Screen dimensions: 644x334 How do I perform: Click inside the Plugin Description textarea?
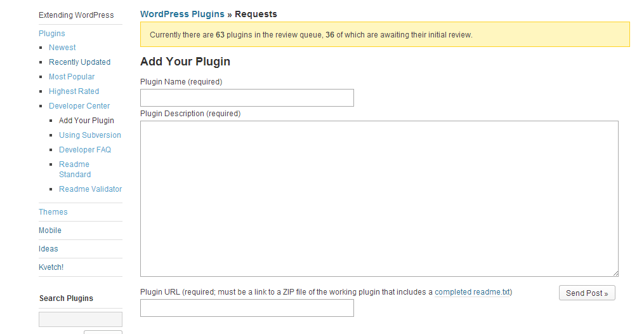pos(379,198)
